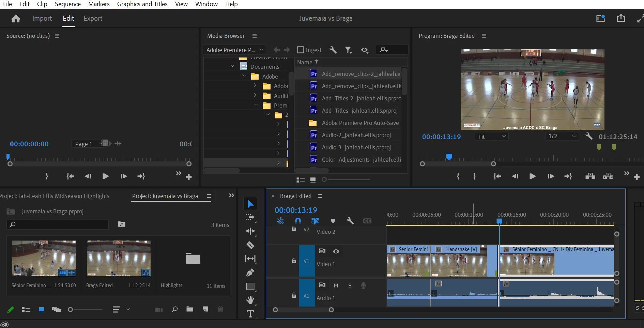
Task: Toggle closed captions track button in timeline
Action: (367, 221)
